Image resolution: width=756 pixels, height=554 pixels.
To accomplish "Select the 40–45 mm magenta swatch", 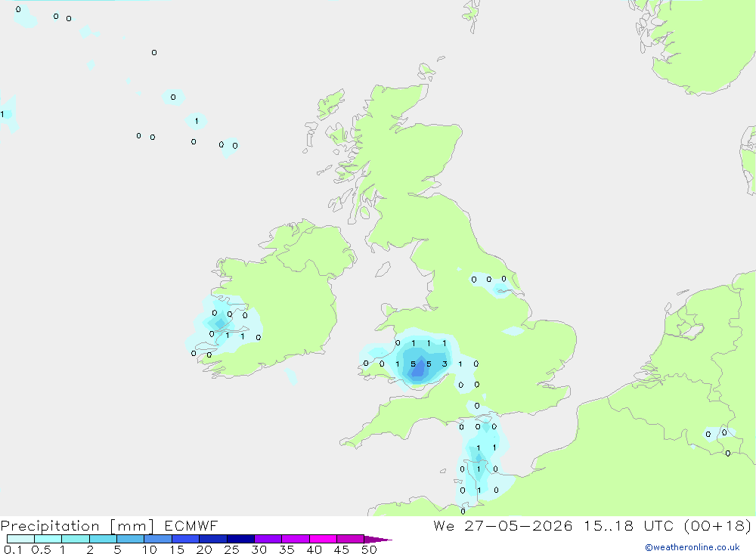I will (x=323, y=539).
